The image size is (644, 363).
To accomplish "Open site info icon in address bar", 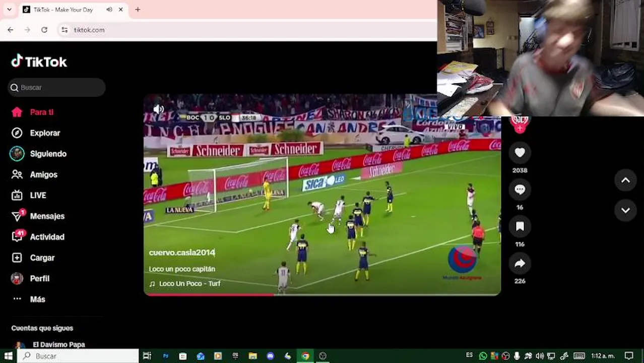I will pyautogui.click(x=65, y=30).
